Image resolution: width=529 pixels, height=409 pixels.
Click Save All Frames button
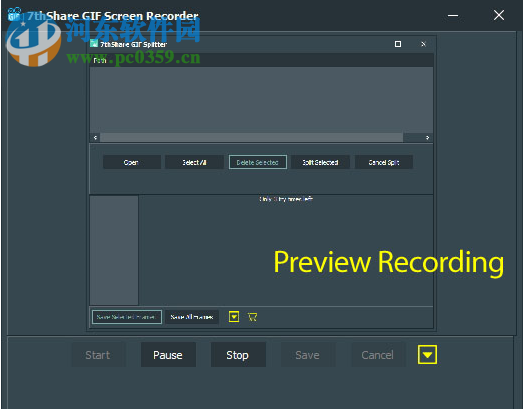pyautogui.click(x=192, y=317)
